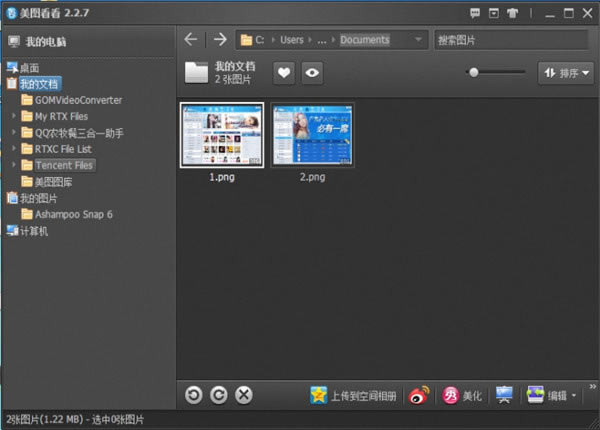The image size is (600, 430).
Task: Select the 1.png thumbnail
Action: pyautogui.click(x=222, y=135)
